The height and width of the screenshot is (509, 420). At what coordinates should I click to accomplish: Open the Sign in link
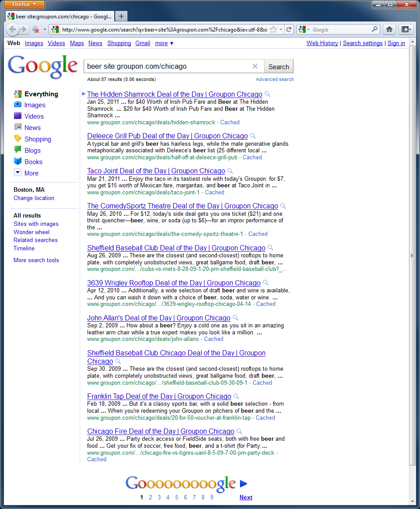click(396, 43)
